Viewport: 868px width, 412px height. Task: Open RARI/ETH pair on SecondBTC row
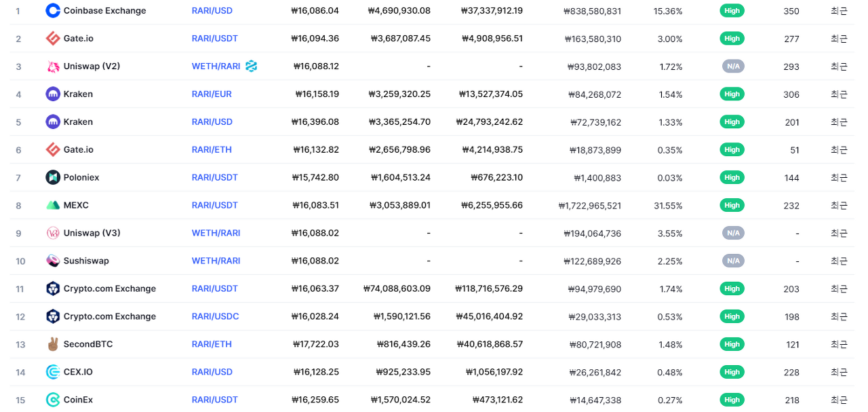coord(212,345)
